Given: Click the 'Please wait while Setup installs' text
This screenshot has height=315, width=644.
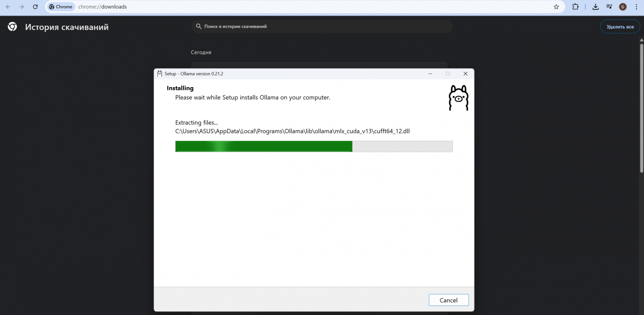Looking at the screenshot, I should pyautogui.click(x=253, y=98).
